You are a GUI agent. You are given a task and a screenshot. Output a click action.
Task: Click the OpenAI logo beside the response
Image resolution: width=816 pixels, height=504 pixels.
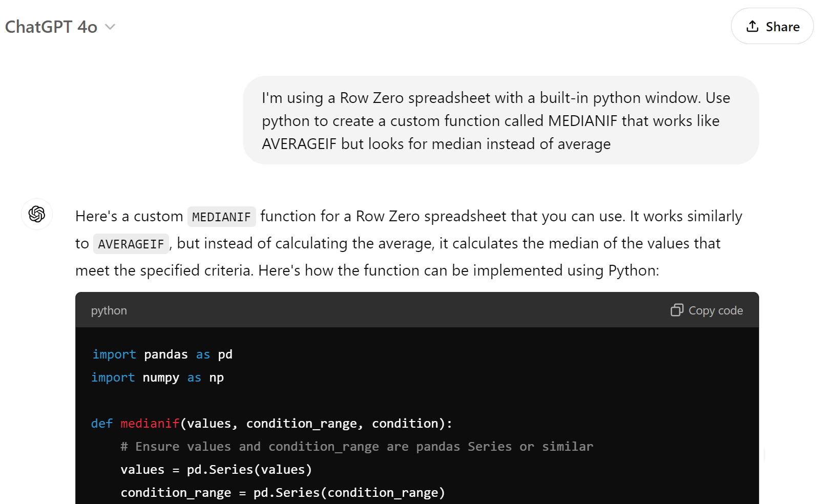point(36,214)
